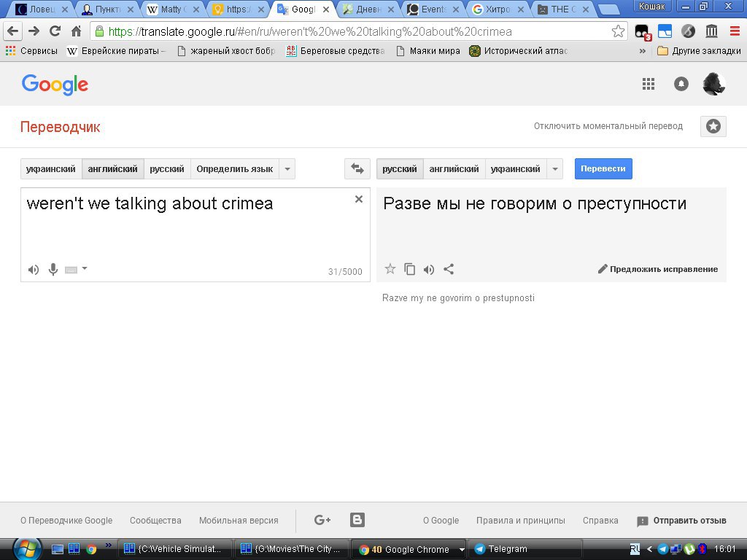Click Отключить моментальный перевод link
The image size is (747, 560).
(x=608, y=126)
